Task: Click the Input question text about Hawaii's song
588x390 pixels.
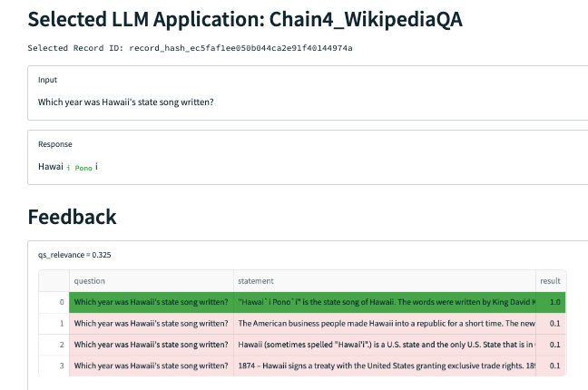Action: click(x=125, y=102)
